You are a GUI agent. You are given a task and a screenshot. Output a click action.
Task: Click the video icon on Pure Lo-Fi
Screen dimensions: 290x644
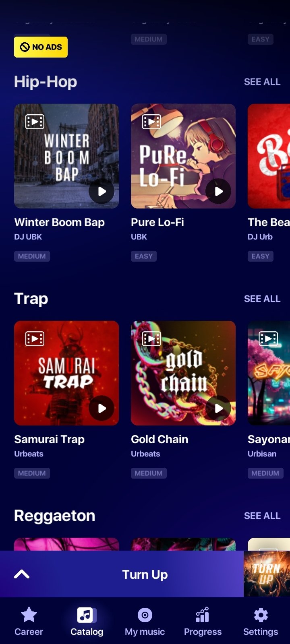click(151, 122)
